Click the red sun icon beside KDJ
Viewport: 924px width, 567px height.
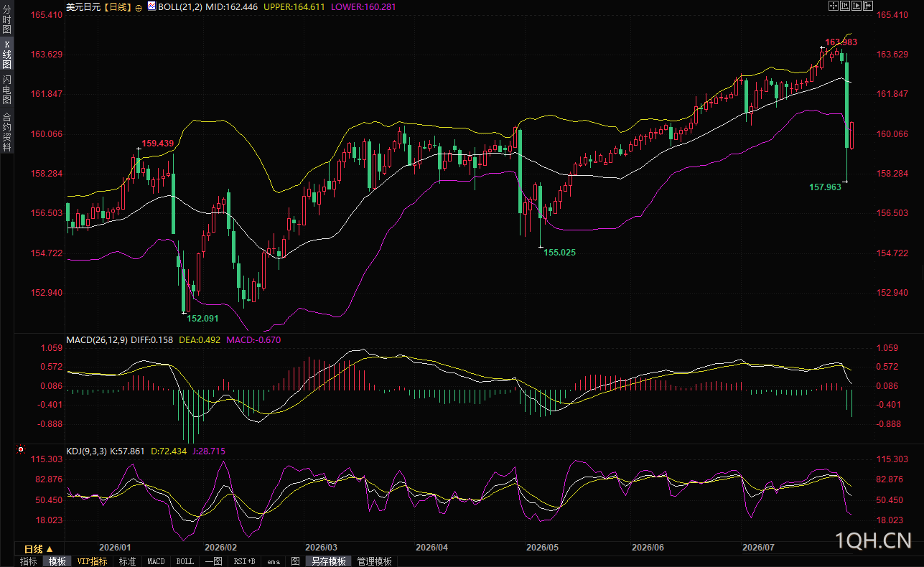[x=20, y=450]
